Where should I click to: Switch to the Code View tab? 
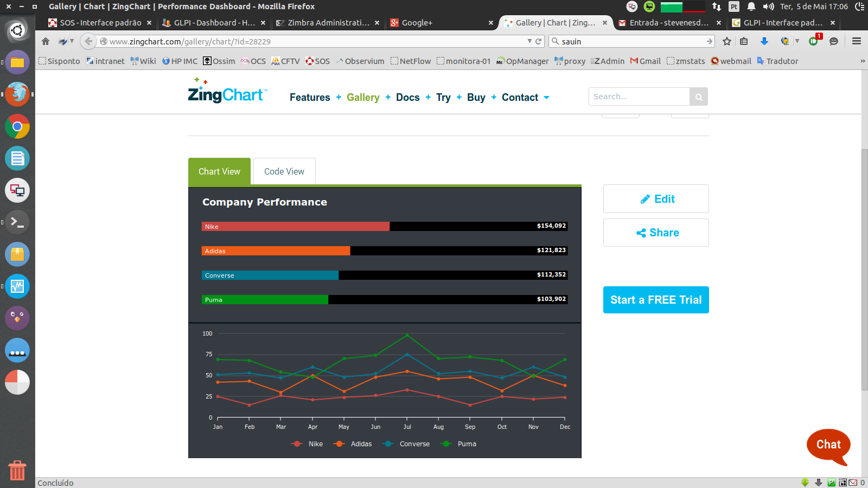pos(284,171)
